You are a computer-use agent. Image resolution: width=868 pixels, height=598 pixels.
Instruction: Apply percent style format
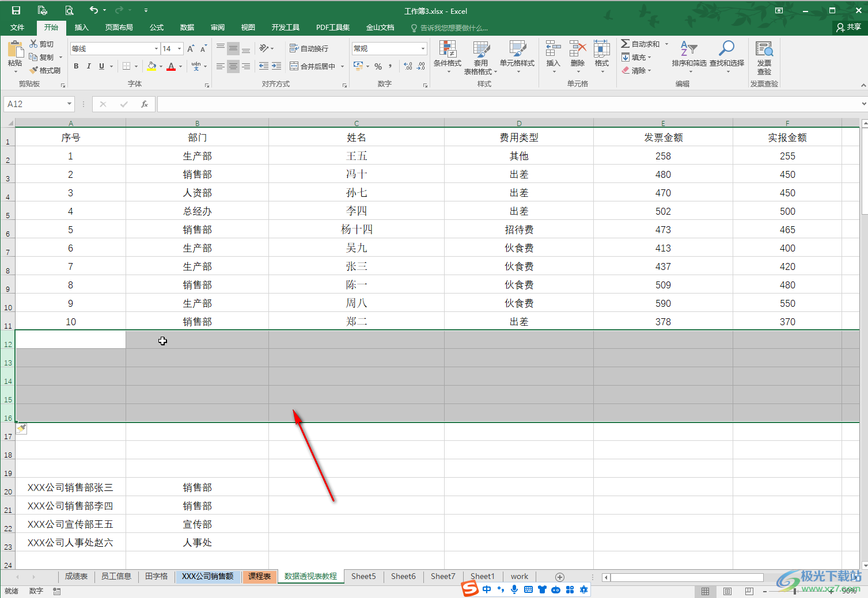(x=378, y=66)
